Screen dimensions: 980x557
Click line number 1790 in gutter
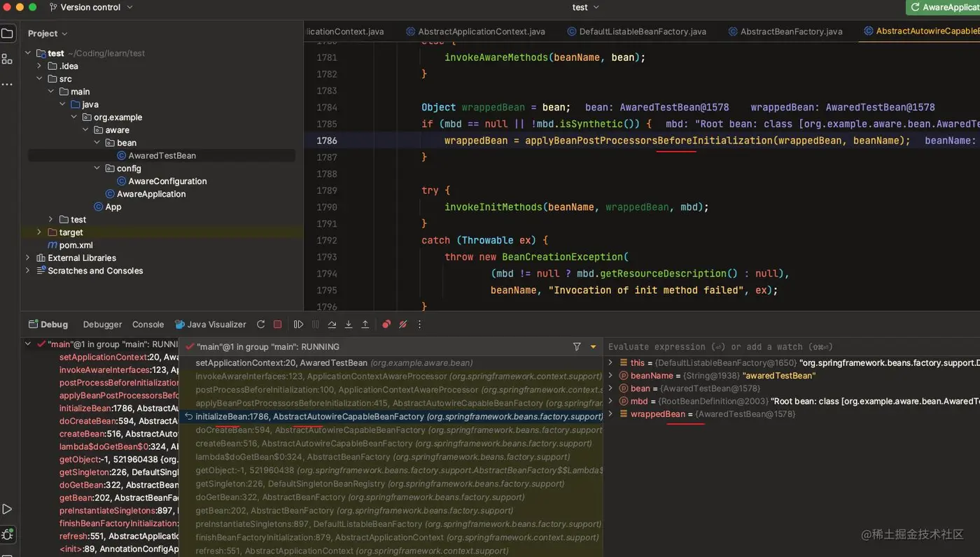326,207
